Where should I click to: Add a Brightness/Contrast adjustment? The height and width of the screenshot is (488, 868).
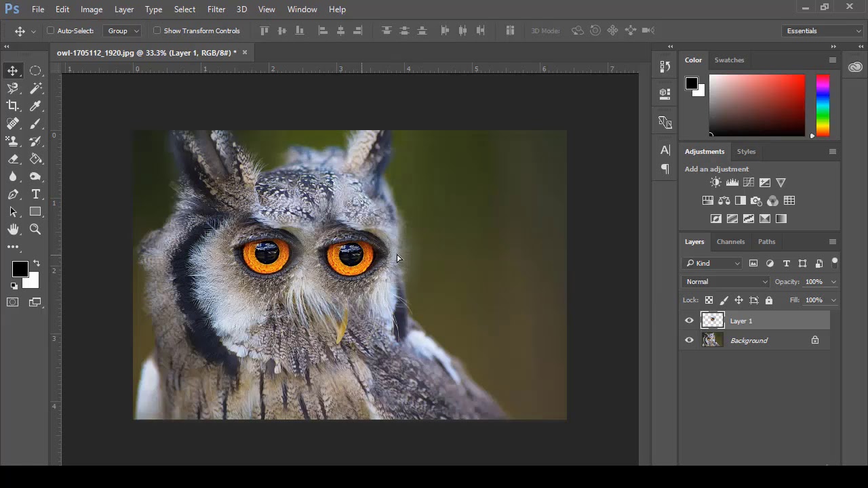715,182
